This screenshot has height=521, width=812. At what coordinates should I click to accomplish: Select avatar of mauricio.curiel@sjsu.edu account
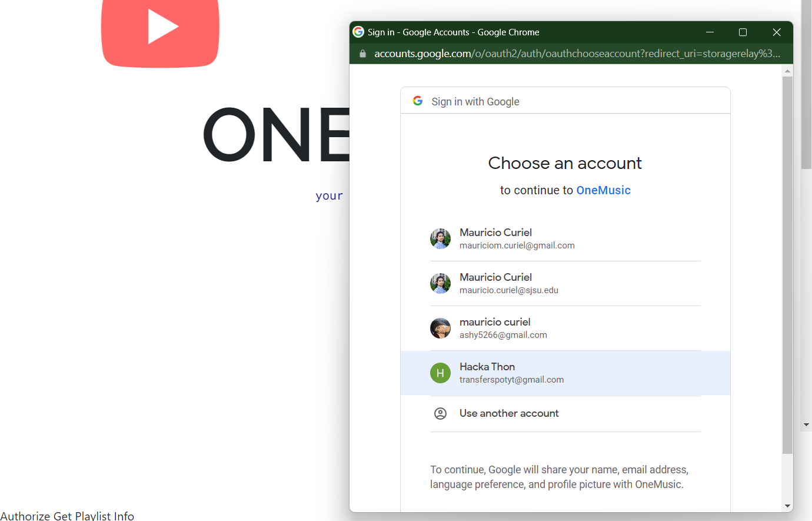[x=440, y=283]
